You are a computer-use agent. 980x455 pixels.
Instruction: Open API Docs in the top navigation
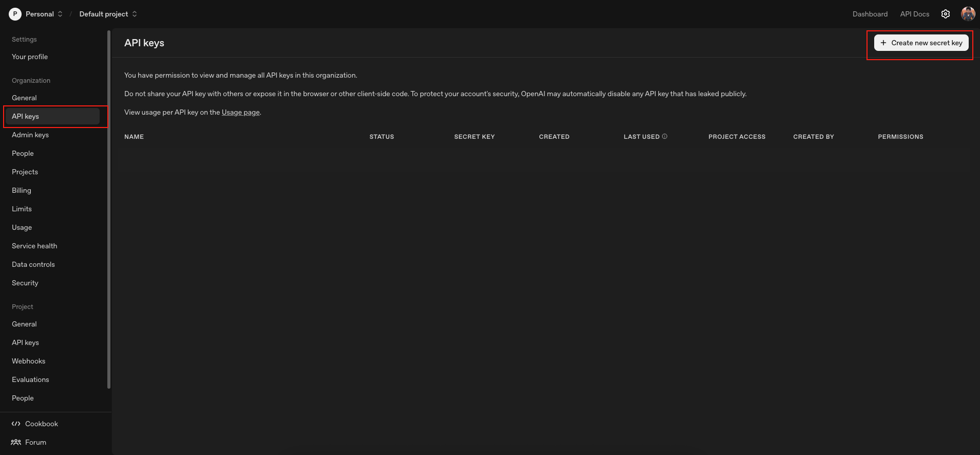click(915, 14)
